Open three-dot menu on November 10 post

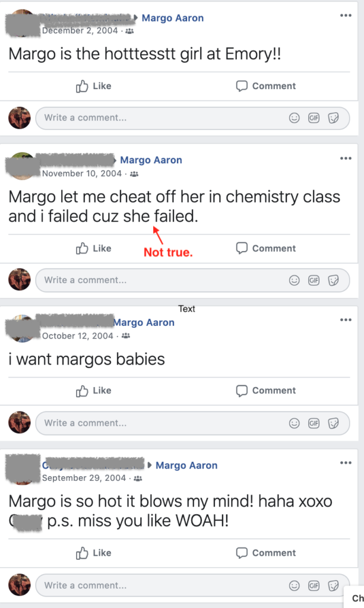[346, 158]
